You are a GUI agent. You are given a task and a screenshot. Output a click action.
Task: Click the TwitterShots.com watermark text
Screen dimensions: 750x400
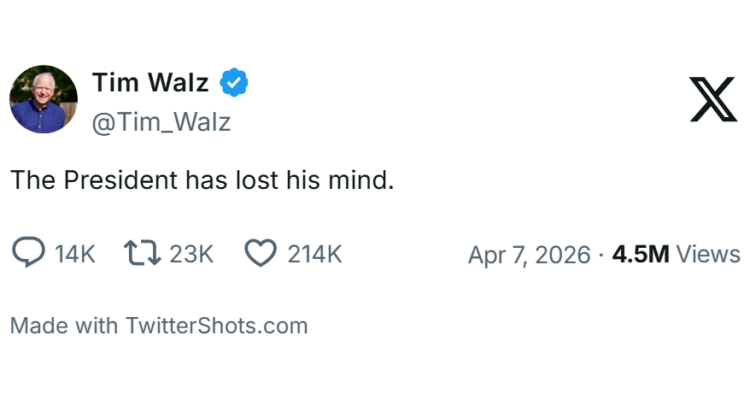[x=216, y=325]
